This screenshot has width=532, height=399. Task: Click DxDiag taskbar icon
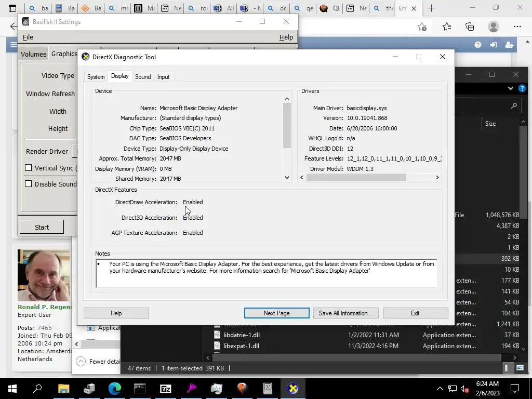coord(293,389)
